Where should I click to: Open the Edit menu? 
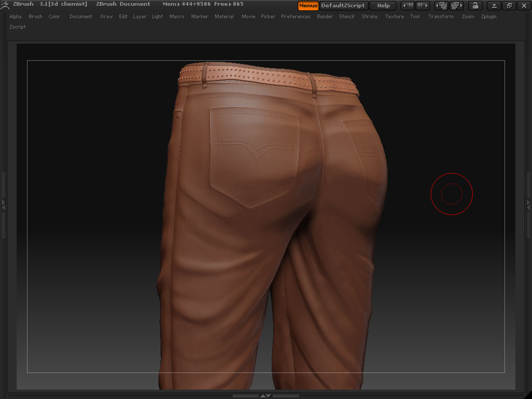[x=123, y=16]
